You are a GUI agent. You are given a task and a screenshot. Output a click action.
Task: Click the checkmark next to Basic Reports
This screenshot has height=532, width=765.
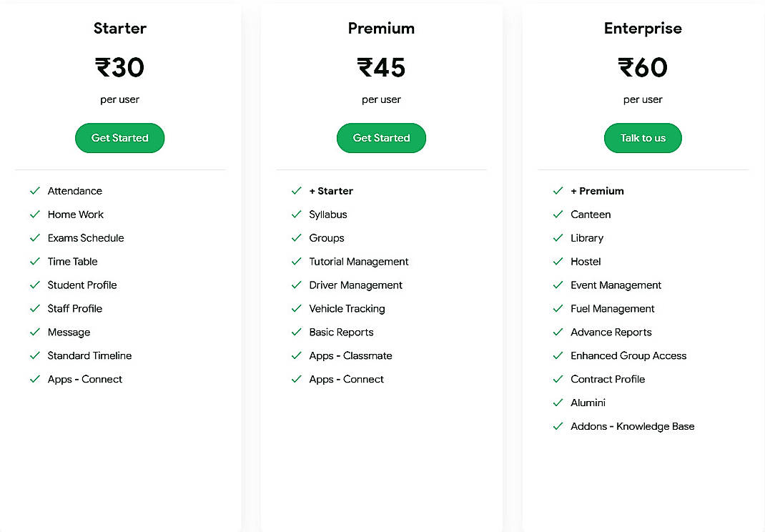pyautogui.click(x=297, y=332)
